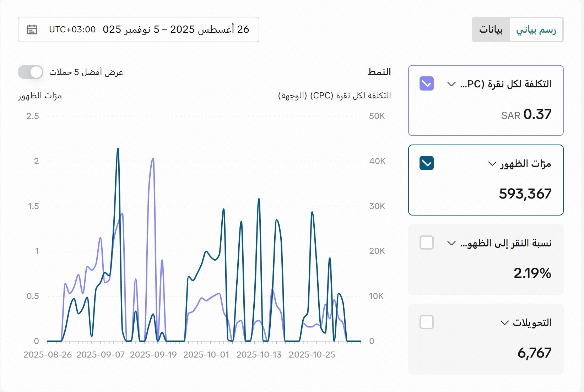Select the 6,767 conversions card
This screenshot has width=584, height=392.
tap(486, 352)
